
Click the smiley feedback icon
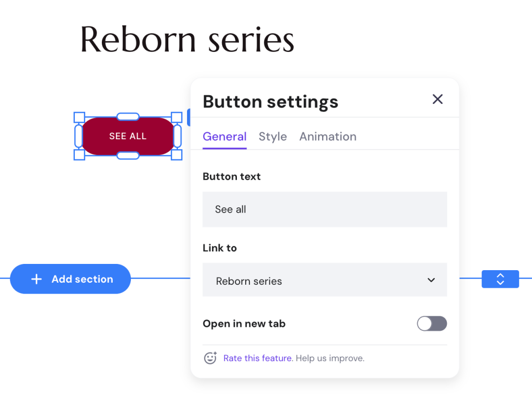point(210,358)
